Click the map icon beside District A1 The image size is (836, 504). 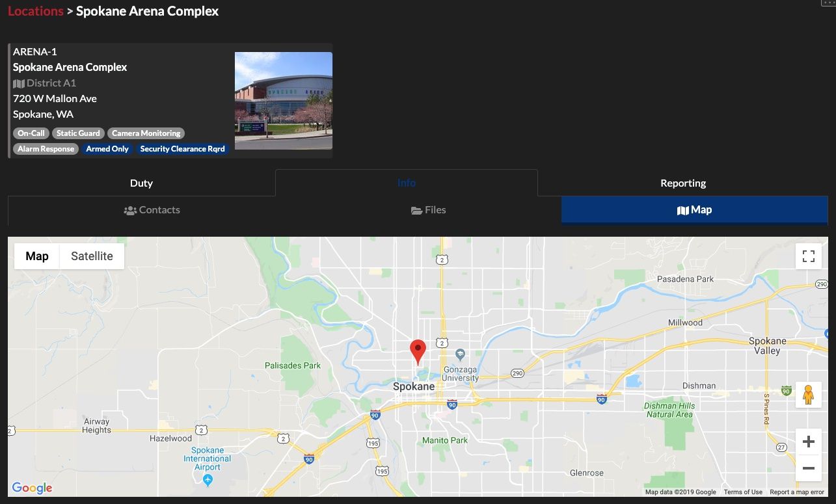point(18,83)
